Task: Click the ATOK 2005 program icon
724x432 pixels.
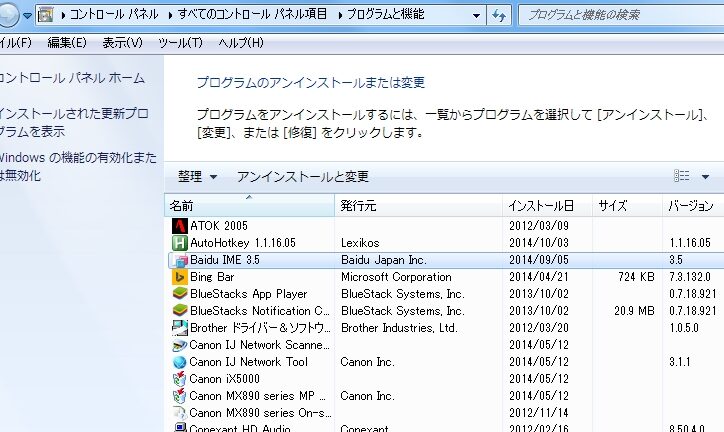Action: pyautogui.click(x=180, y=226)
